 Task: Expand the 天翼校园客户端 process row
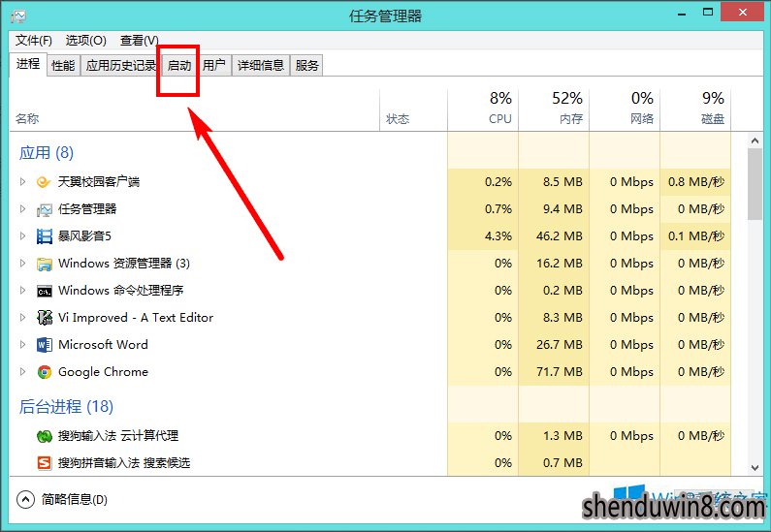pos(22,182)
